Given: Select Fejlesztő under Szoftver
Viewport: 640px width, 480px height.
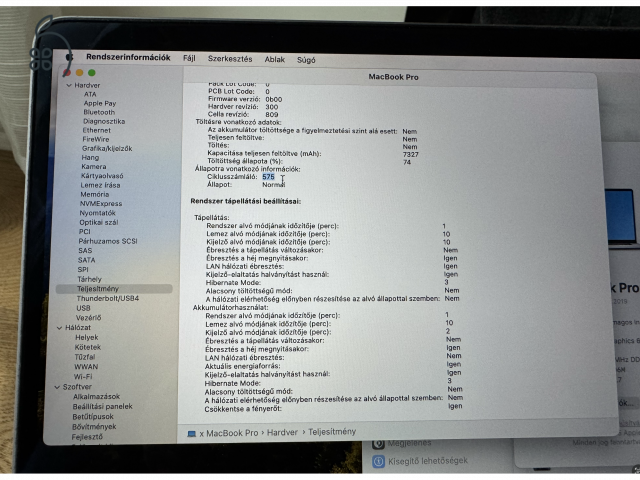Looking at the screenshot, I should [x=87, y=437].
